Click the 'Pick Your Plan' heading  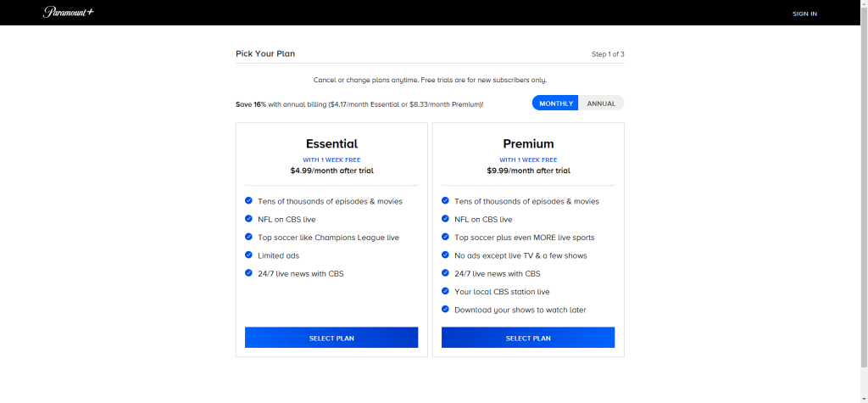(265, 53)
